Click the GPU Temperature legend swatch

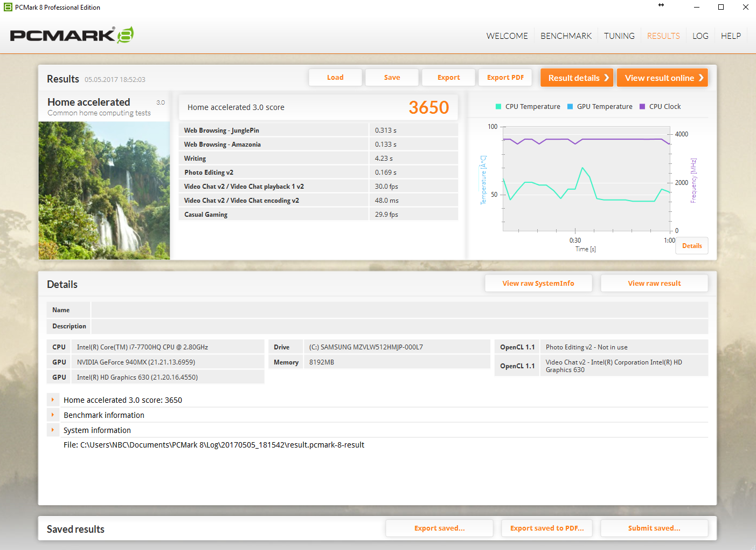[x=570, y=107]
